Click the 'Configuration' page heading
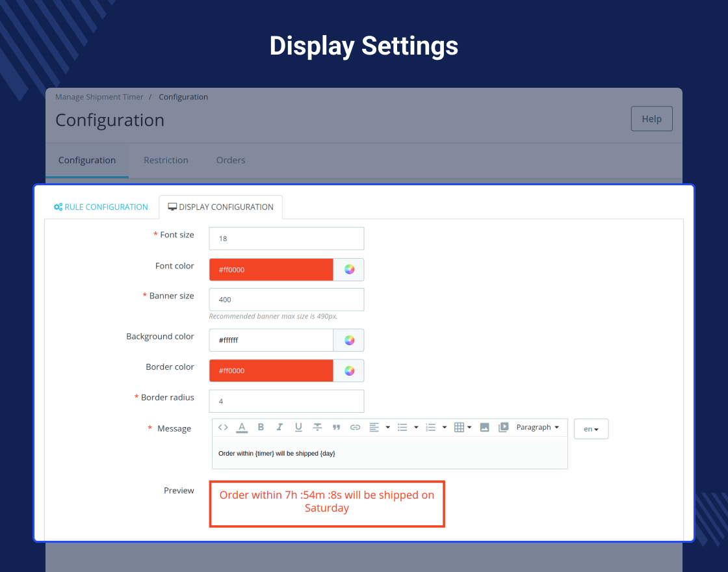The width and height of the screenshot is (728, 572). click(x=110, y=120)
